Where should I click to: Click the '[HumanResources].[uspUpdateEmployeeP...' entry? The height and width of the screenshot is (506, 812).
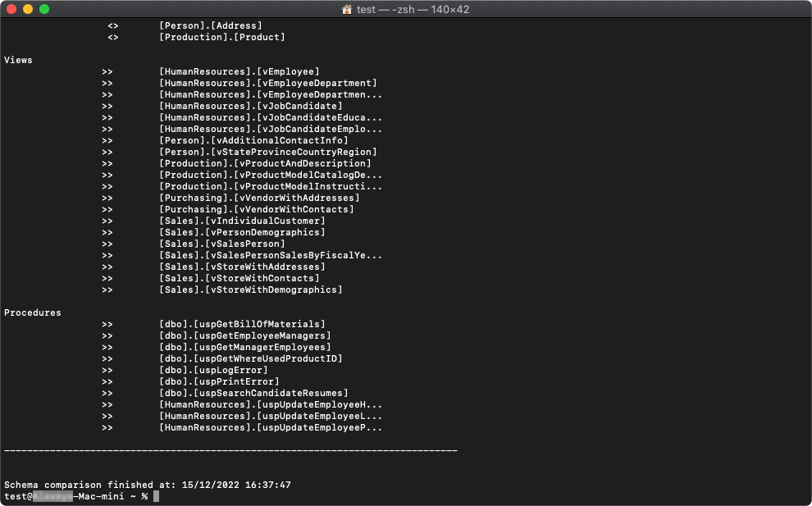[x=271, y=427]
